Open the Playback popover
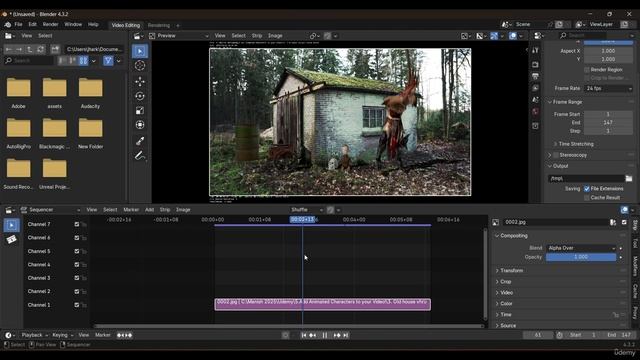This screenshot has height=360, width=640. point(34,335)
